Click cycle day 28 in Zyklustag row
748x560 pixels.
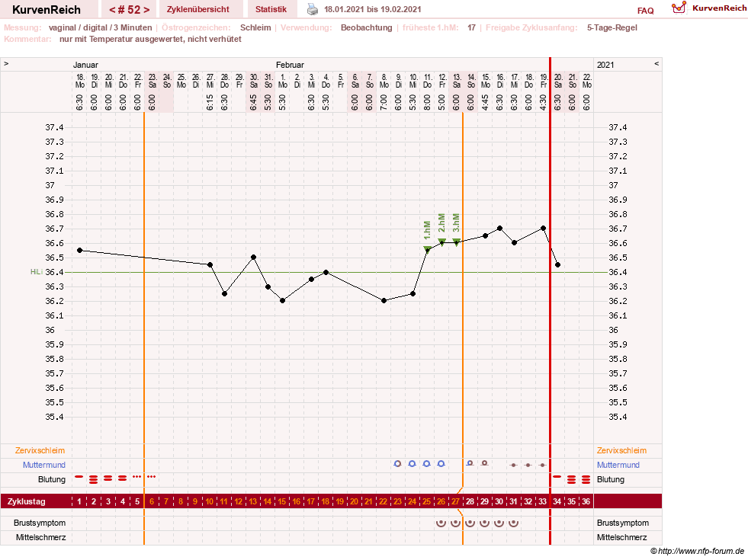(470, 501)
